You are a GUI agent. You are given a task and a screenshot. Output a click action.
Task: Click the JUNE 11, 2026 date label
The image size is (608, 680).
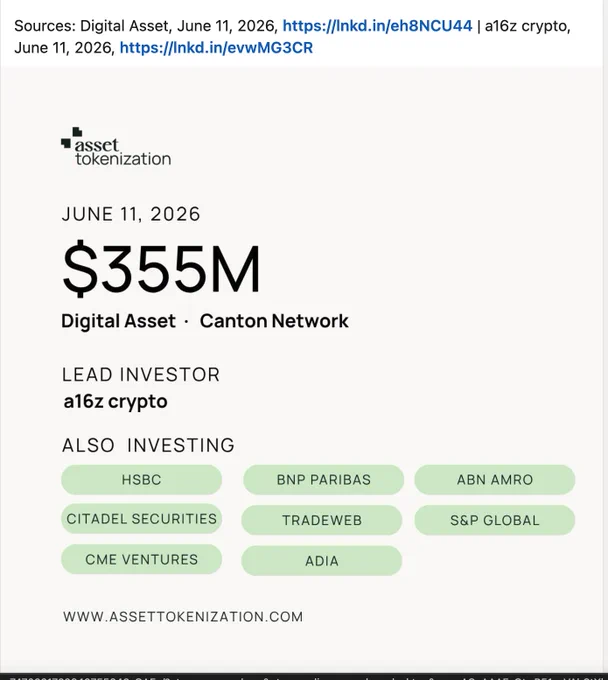[131, 214]
